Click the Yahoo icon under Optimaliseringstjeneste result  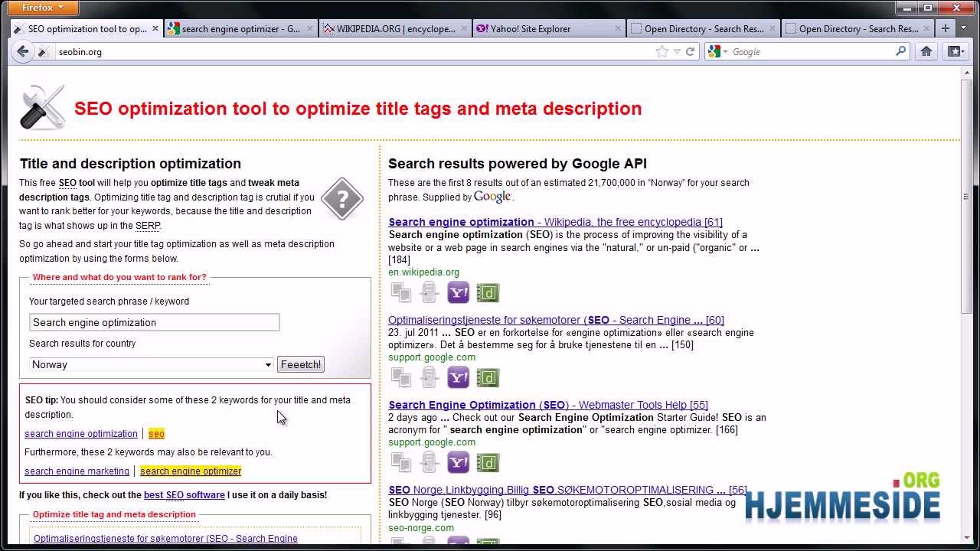click(x=458, y=377)
